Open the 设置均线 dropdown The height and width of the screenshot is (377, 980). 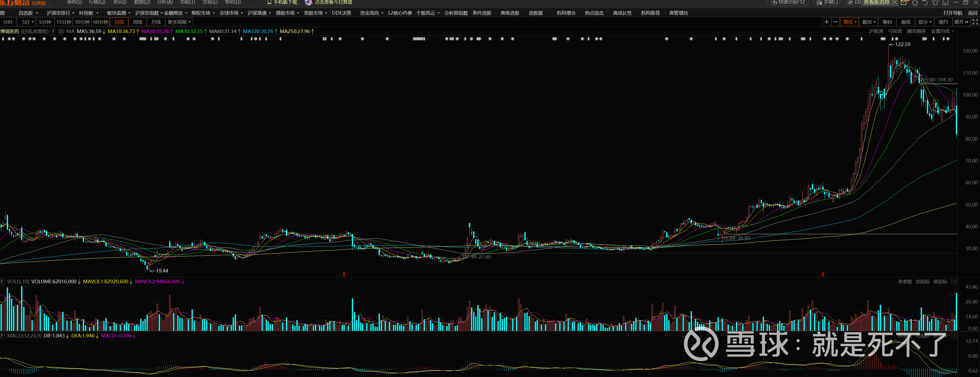tap(942, 31)
